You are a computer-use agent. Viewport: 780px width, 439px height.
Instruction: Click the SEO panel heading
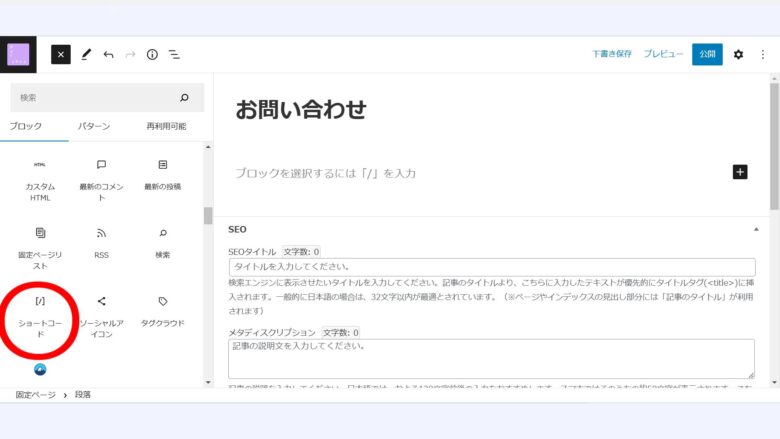pyautogui.click(x=237, y=229)
